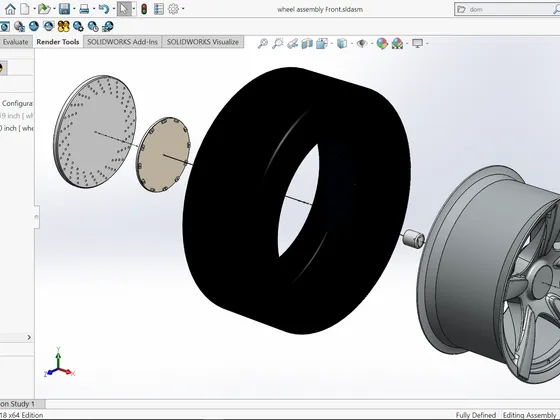
Task: Toggle Hide/Show Items eye icon
Action: [x=362, y=44]
